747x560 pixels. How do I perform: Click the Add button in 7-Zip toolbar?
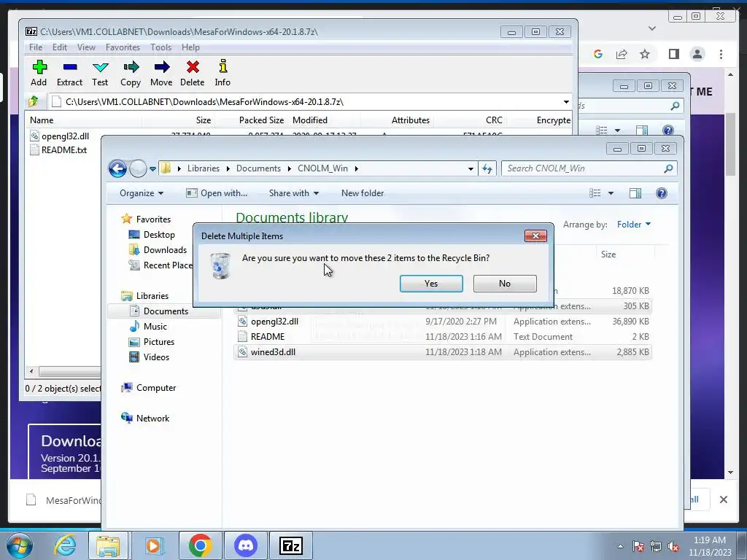pyautogui.click(x=39, y=73)
